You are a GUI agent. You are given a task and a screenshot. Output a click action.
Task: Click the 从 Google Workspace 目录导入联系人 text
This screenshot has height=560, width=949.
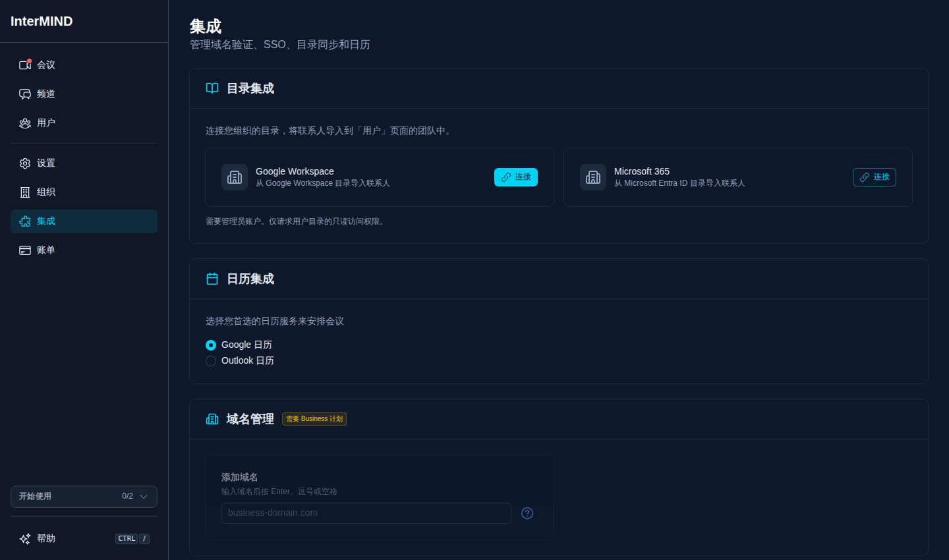click(x=323, y=183)
